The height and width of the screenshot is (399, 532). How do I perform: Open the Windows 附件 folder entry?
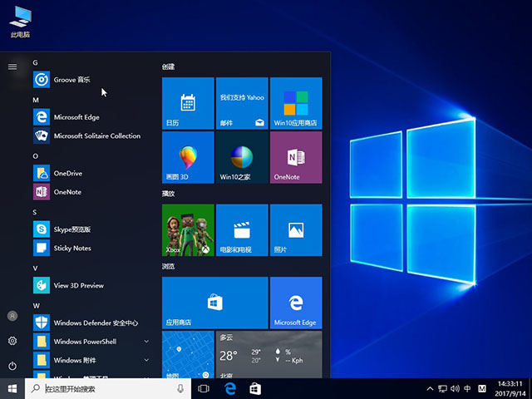tap(91, 360)
